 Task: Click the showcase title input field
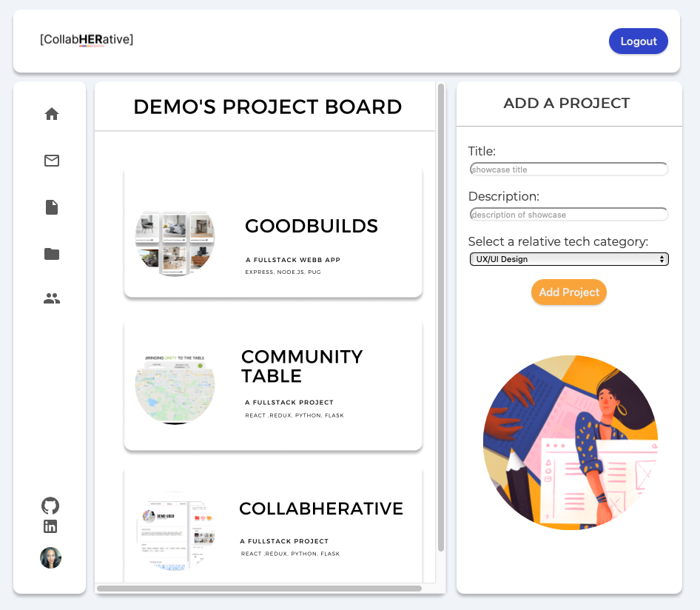[568, 169]
